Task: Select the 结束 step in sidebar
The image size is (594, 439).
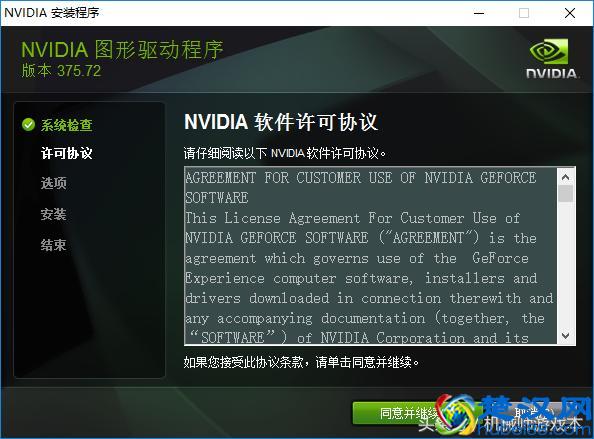Action: pyautogui.click(x=54, y=245)
